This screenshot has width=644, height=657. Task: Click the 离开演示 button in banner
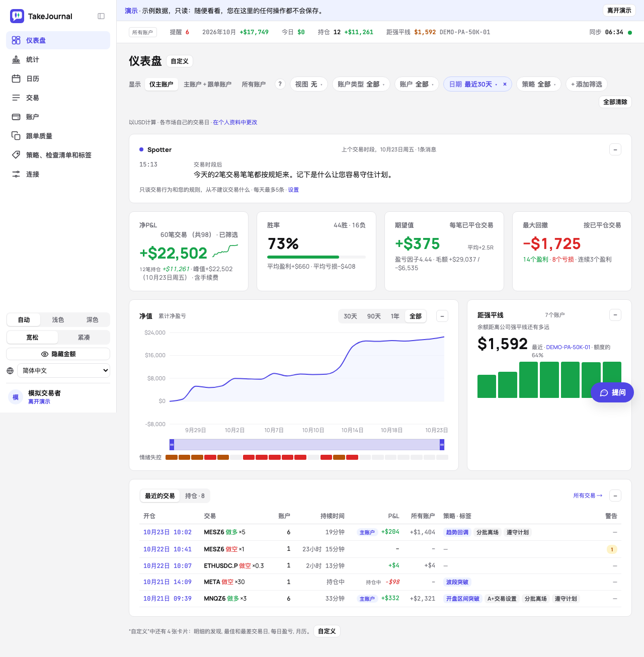click(619, 11)
